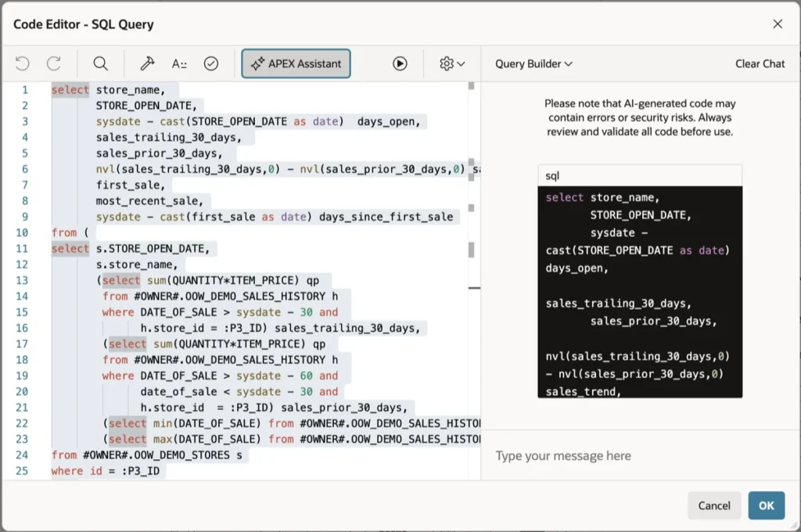Image resolution: width=801 pixels, height=532 pixels.
Task: Click 'select store_name,' in the chat code block
Action: point(602,197)
